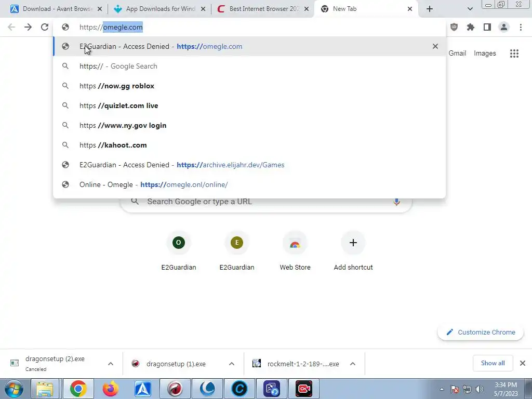Toggle the Chrome side panel
The height and width of the screenshot is (399, 532).
(x=487, y=27)
